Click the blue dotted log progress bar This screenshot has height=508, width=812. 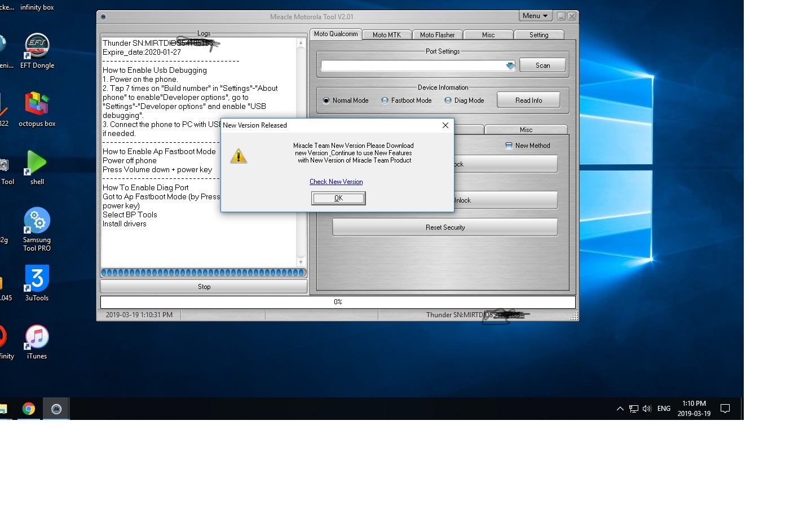204,273
